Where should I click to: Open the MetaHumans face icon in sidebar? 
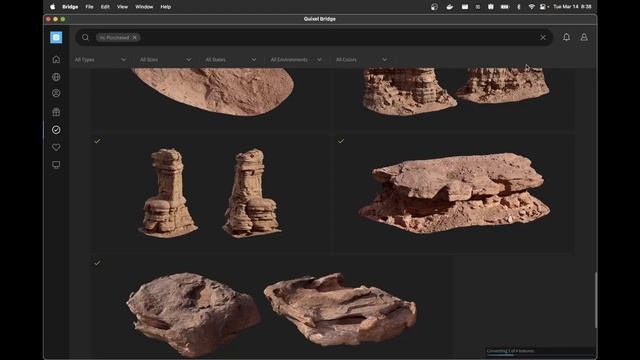click(56, 93)
